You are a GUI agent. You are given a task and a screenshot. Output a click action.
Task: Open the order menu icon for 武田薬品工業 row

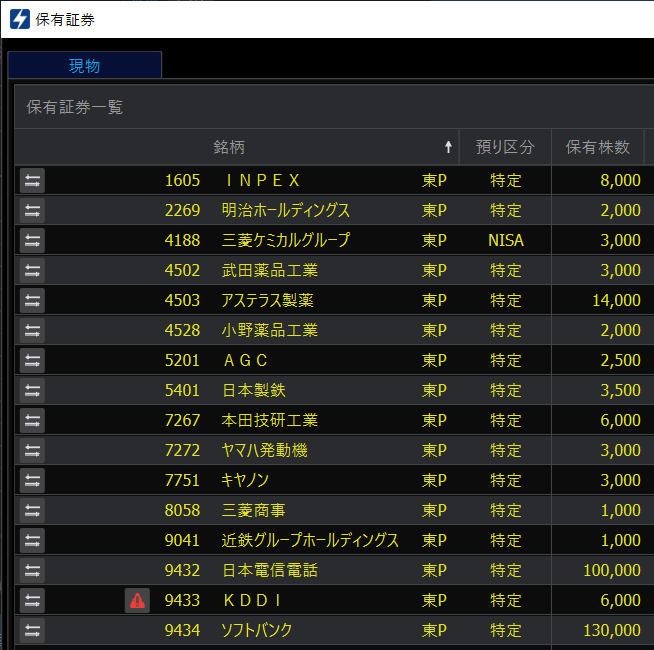click(x=32, y=271)
